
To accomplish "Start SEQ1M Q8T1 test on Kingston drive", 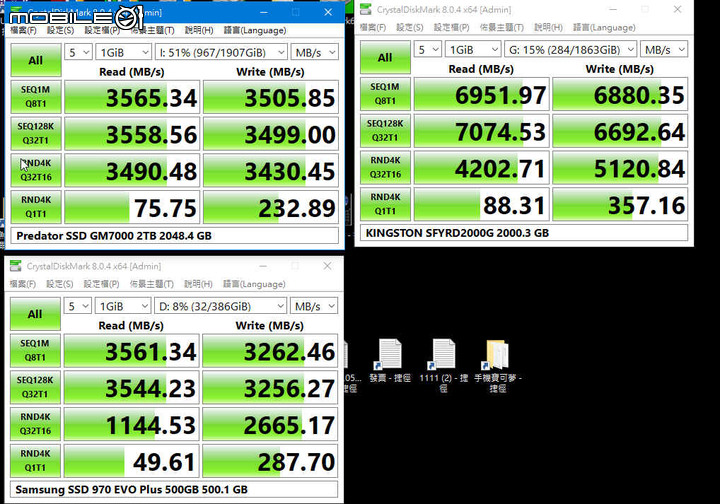I will [x=385, y=94].
